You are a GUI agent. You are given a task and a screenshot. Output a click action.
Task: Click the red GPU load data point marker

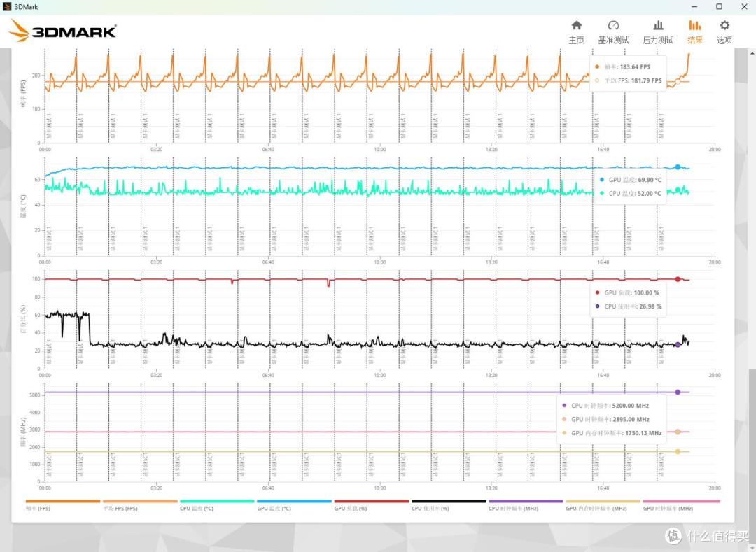pyautogui.click(x=678, y=279)
